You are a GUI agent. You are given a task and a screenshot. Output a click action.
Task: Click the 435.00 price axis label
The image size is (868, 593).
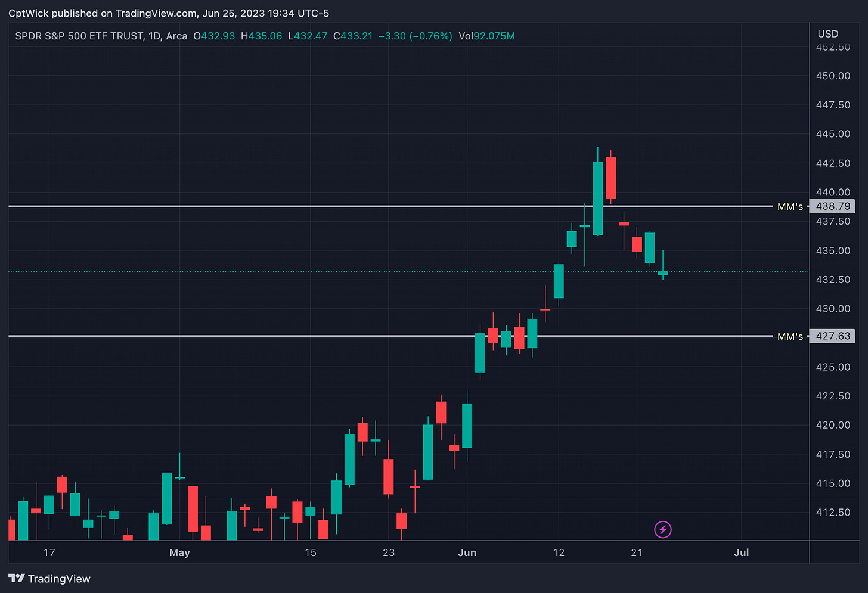833,250
